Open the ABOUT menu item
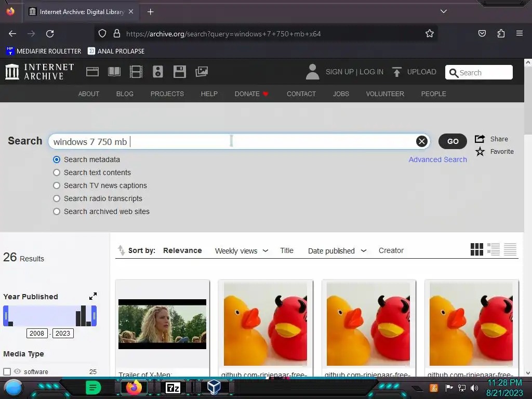532x399 pixels. pos(88,94)
